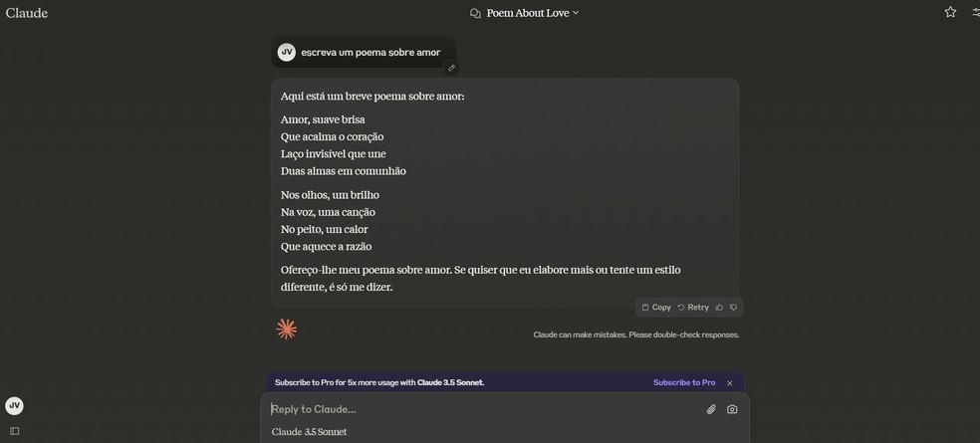Attach a file with the paperclip icon
980x443 pixels.
coord(711,409)
